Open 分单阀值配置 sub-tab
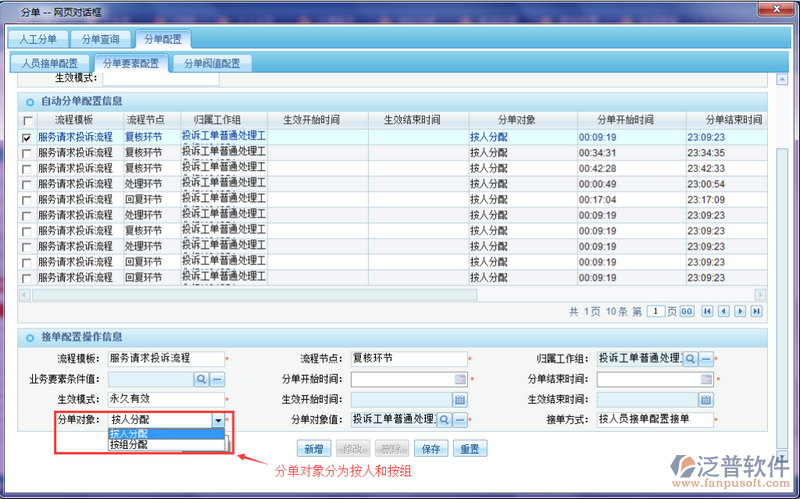Viewport: 800px width, 499px height. click(211, 63)
